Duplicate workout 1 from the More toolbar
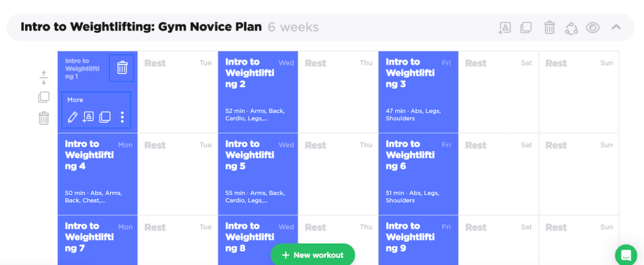 click(x=105, y=117)
